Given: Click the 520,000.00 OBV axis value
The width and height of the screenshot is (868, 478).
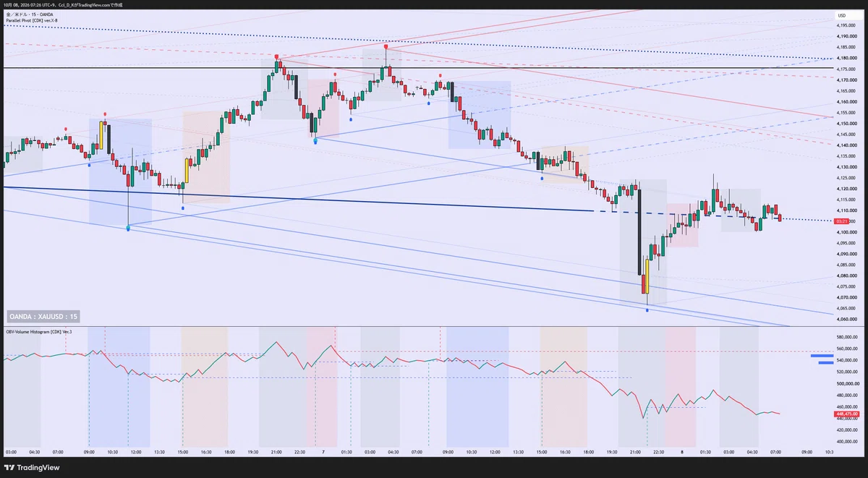Looking at the screenshot, I should (847, 372).
